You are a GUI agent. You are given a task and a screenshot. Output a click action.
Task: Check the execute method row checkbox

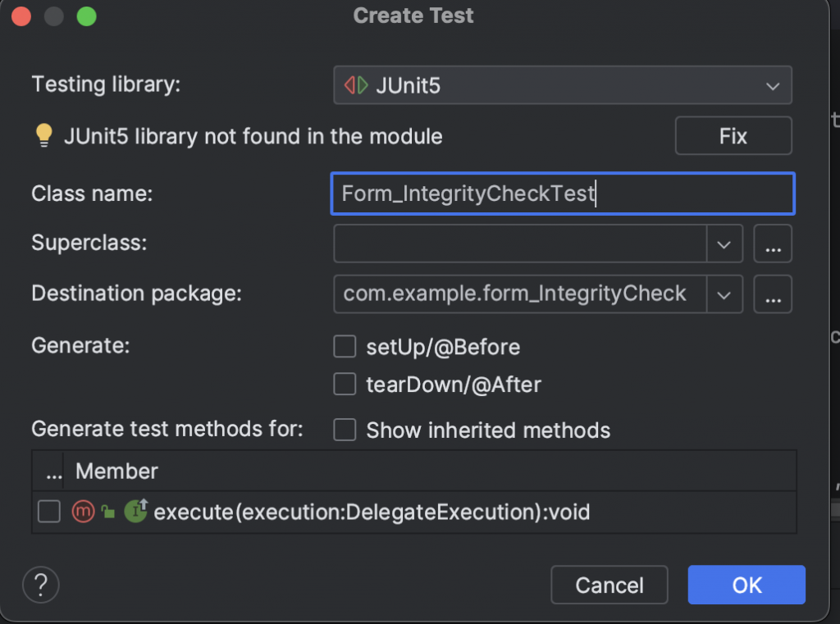click(x=49, y=512)
